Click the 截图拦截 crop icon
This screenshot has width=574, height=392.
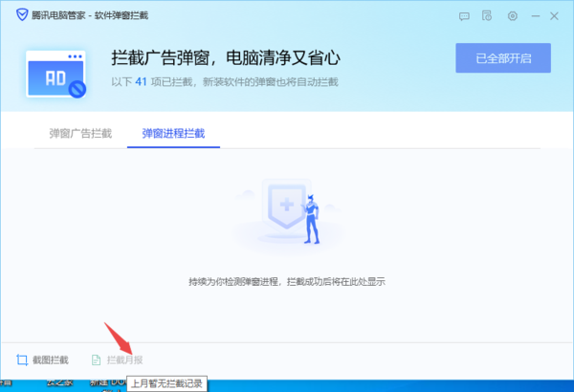click(x=21, y=359)
